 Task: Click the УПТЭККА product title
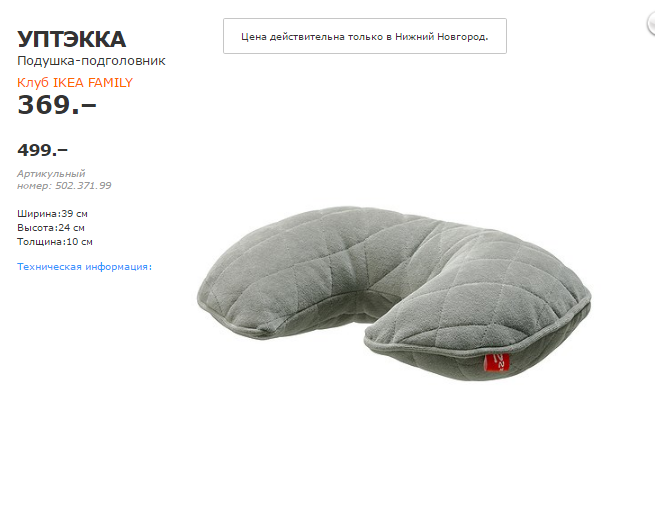point(72,39)
